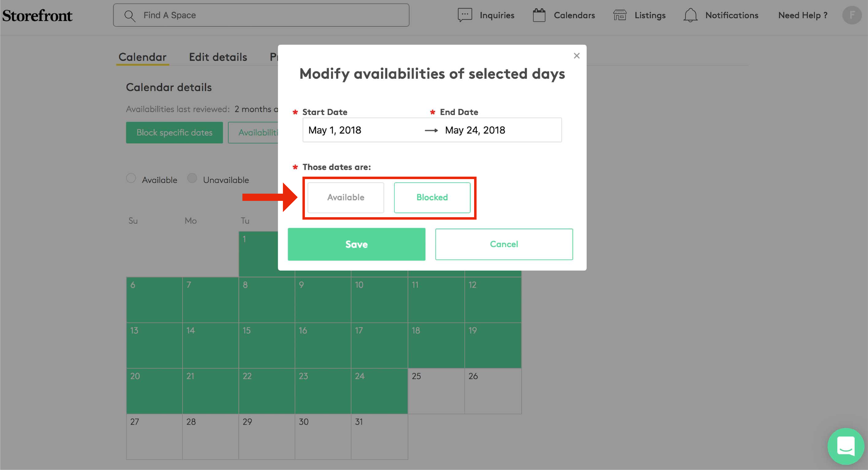
Task: Open the Calendars calendar icon
Action: [x=539, y=15]
